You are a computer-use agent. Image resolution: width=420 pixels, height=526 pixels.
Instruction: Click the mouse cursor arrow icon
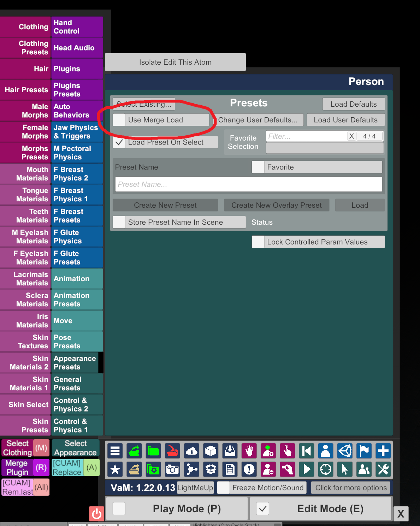point(345,469)
